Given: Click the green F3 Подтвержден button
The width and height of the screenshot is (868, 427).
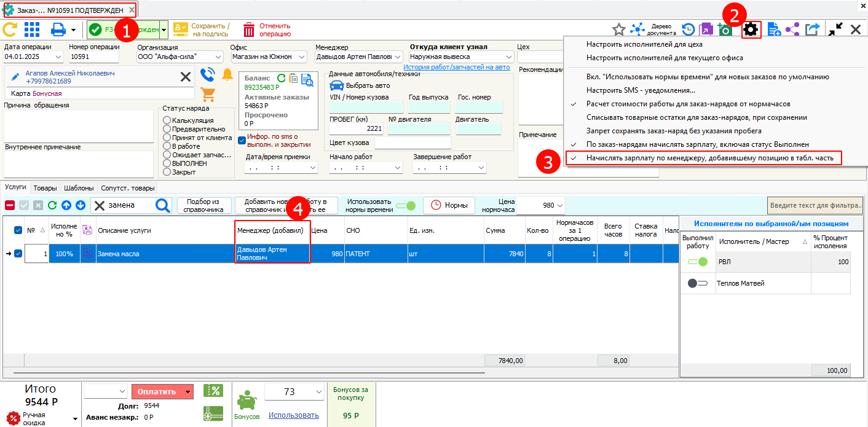Looking at the screenshot, I should pos(123,29).
